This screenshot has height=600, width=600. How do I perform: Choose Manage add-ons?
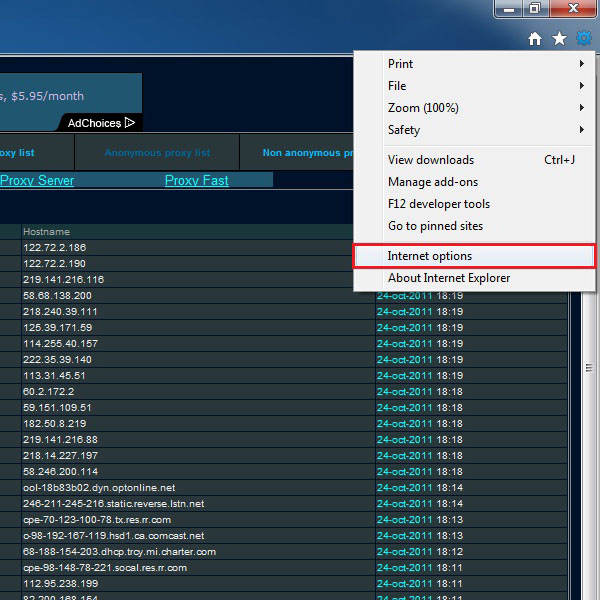(x=474, y=182)
